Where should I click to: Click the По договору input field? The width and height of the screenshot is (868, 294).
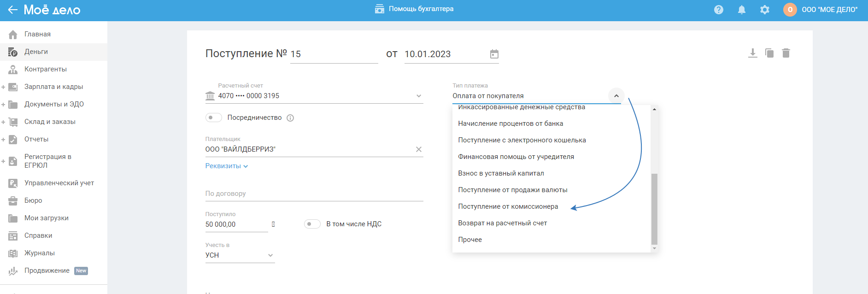pos(314,194)
